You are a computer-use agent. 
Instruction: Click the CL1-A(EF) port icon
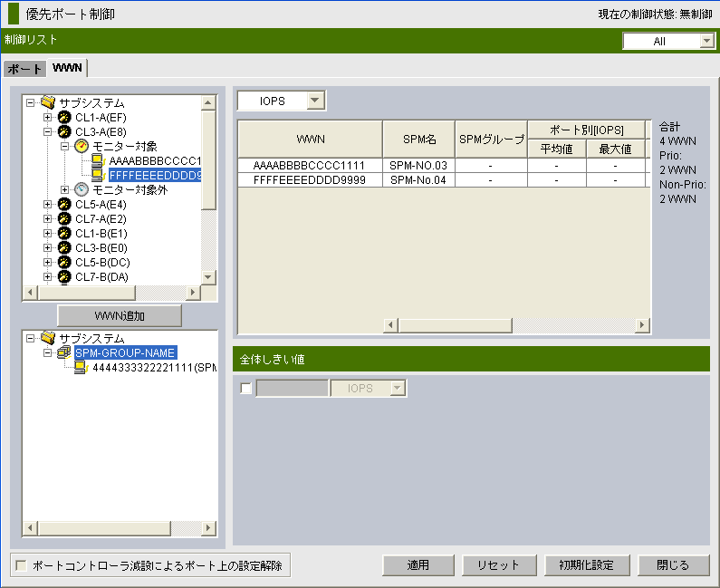tap(64, 117)
